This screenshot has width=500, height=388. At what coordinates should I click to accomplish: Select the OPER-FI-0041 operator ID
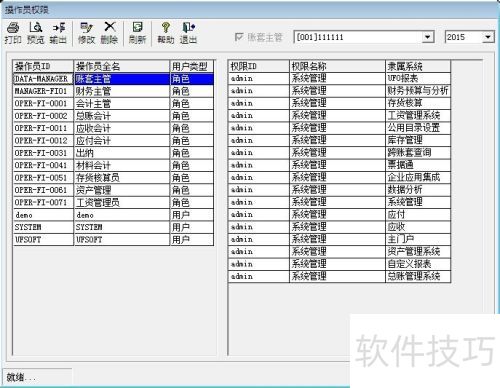[43, 165]
